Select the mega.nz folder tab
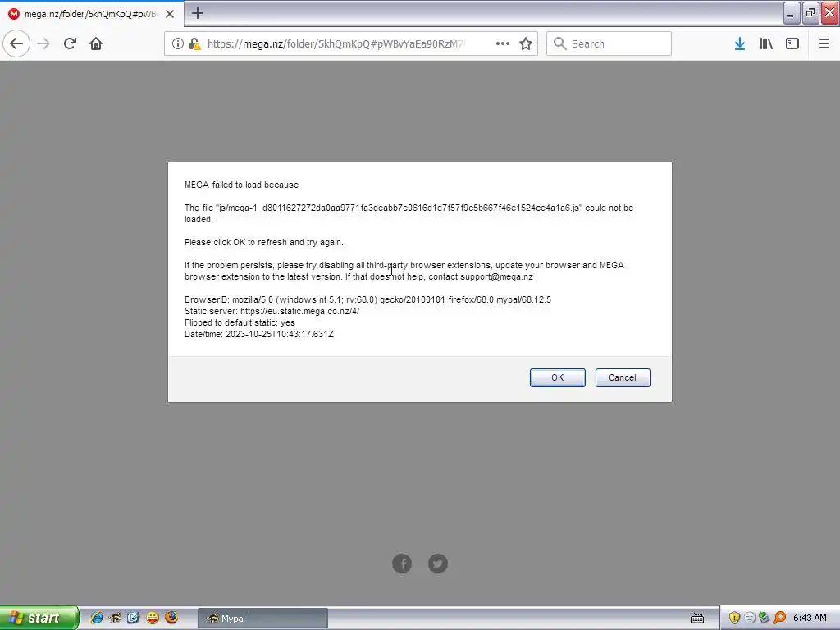840x630 pixels. [x=92, y=14]
